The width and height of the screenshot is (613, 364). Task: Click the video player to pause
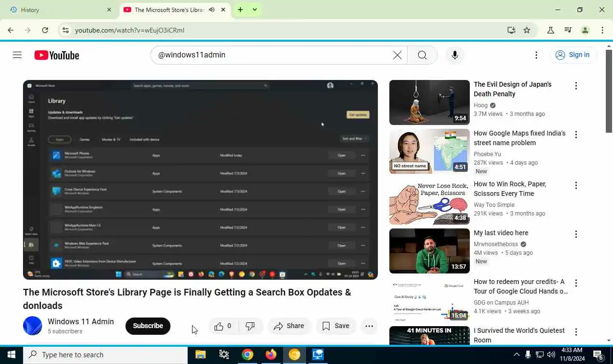(x=200, y=180)
